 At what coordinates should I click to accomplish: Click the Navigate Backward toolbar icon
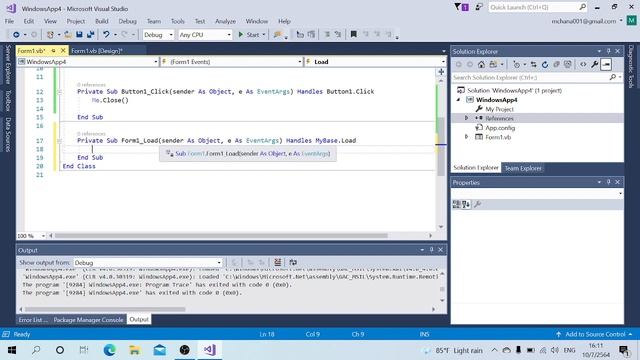coord(16,35)
